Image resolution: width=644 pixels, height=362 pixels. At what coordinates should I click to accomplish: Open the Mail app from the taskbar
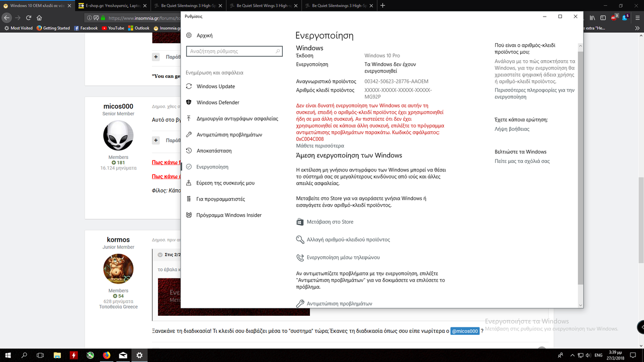click(123, 355)
